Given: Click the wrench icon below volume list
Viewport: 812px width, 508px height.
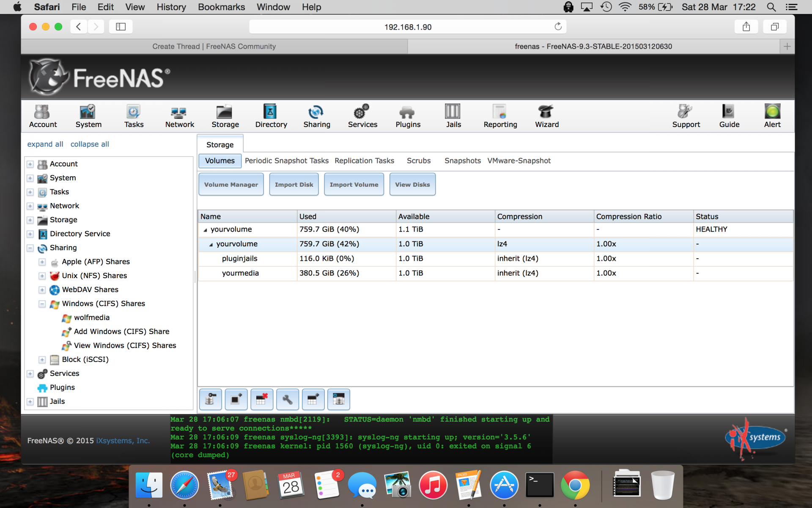Looking at the screenshot, I should [x=287, y=399].
